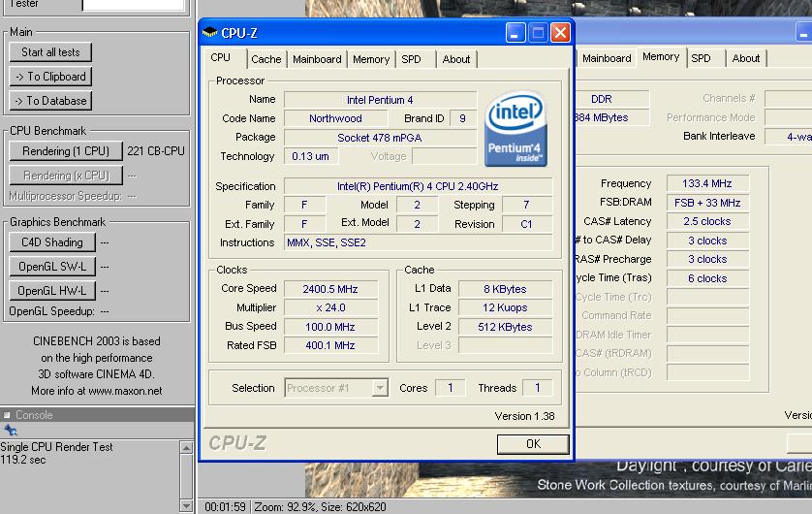Click the Rated FSB value 400.1 MHz
The image size is (812, 514).
(x=330, y=345)
